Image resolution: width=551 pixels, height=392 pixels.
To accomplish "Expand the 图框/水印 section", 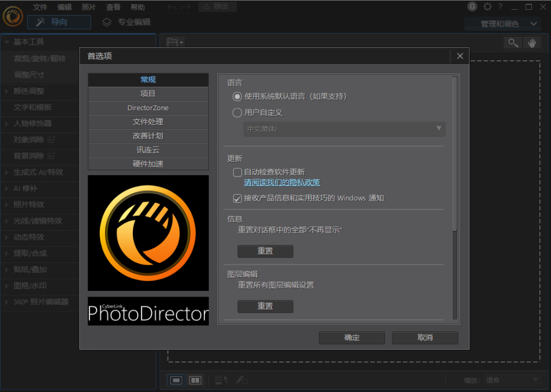I will click(x=7, y=285).
